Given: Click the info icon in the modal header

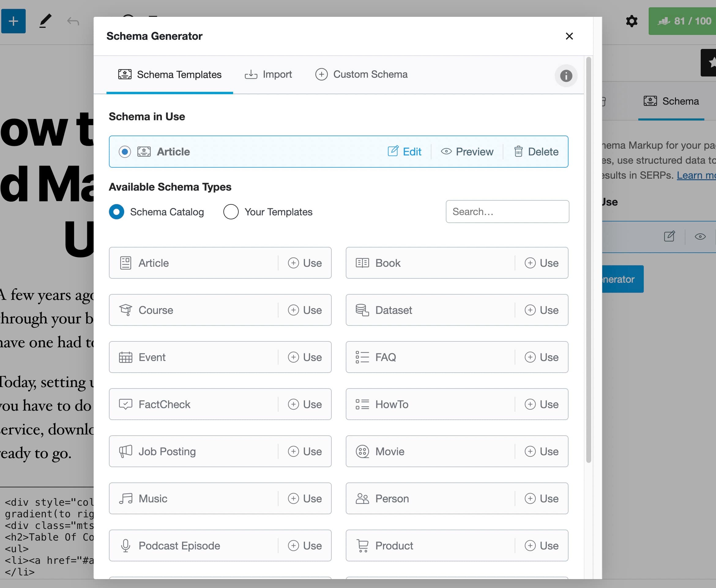Looking at the screenshot, I should click(566, 76).
